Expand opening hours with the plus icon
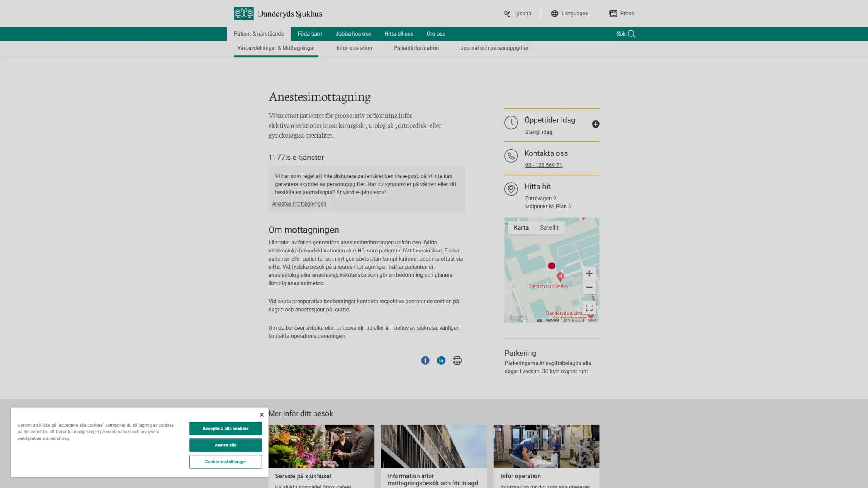 point(595,124)
